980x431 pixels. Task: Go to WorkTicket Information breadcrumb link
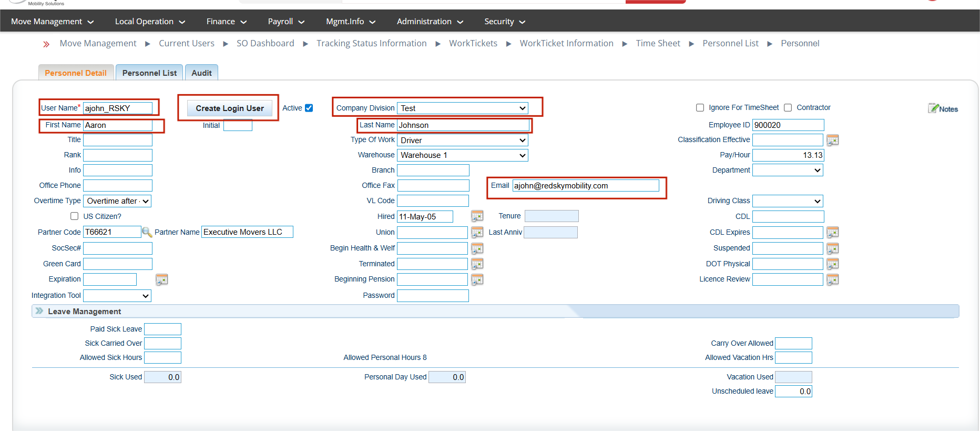pos(567,43)
